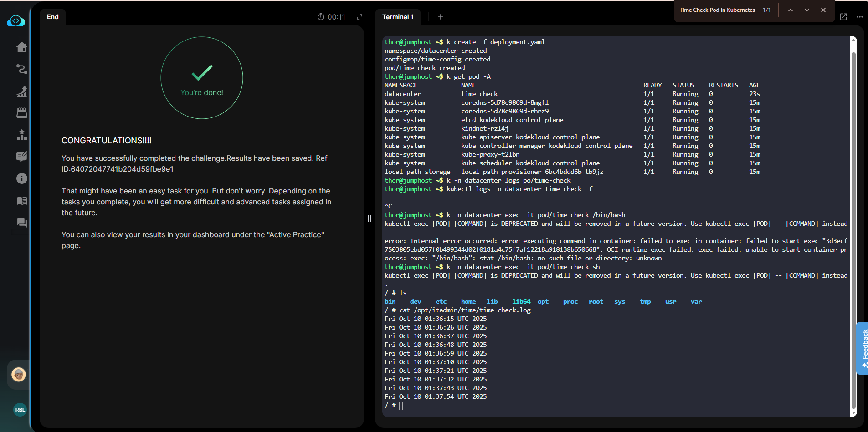Open the learning path route icon
This screenshot has width=868, height=432.
coord(21,69)
